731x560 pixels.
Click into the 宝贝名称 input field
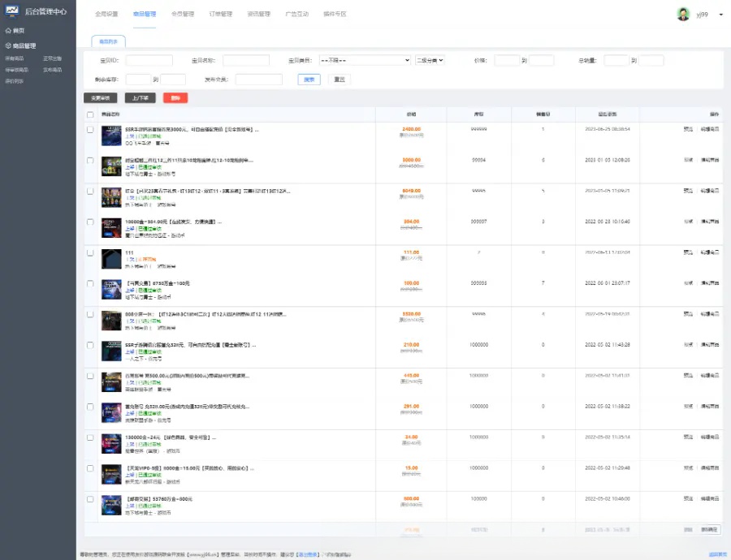tap(246, 60)
